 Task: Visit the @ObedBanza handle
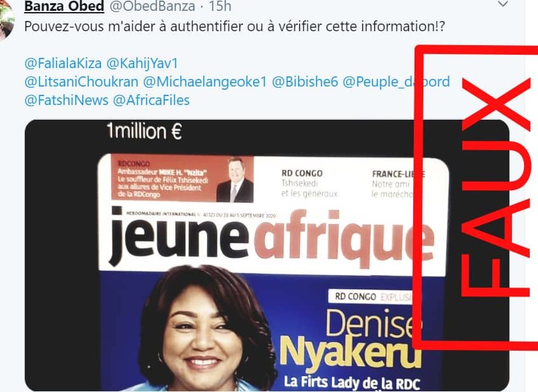pyautogui.click(x=152, y=6)
